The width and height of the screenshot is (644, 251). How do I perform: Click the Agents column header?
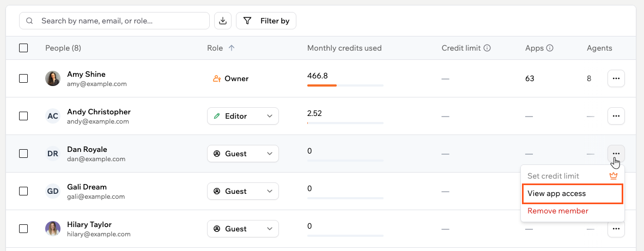[599, 48]
